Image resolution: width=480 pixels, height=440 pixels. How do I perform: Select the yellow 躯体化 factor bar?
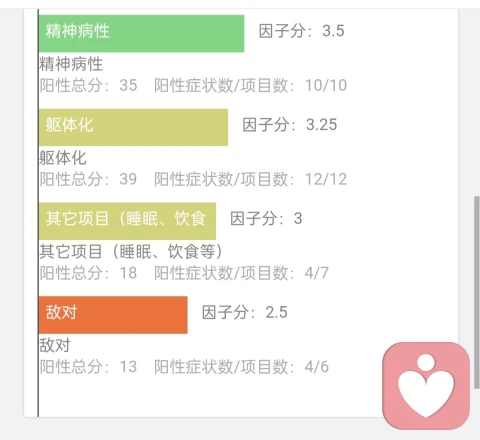[133, 127]
